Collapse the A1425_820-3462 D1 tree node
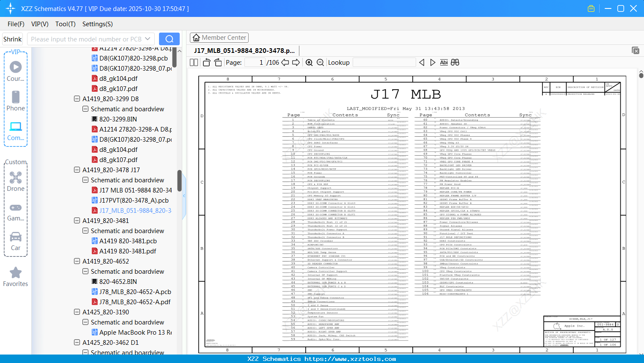 click(x=77, y=342)
